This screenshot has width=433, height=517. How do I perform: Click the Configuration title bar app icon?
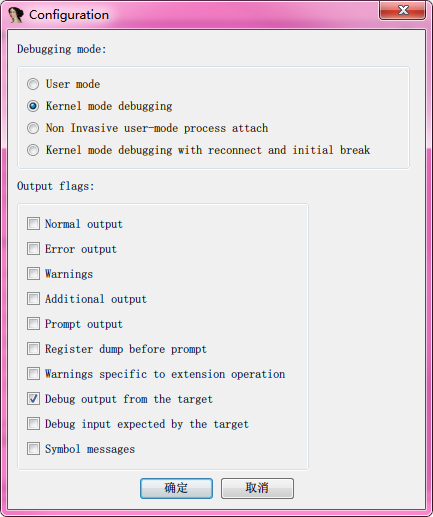tap(16, 15)
